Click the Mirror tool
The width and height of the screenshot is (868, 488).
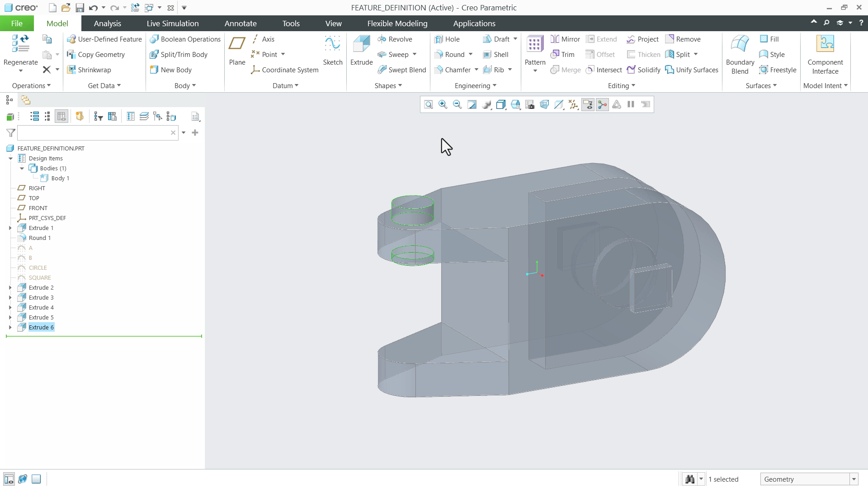coord(565,39)
